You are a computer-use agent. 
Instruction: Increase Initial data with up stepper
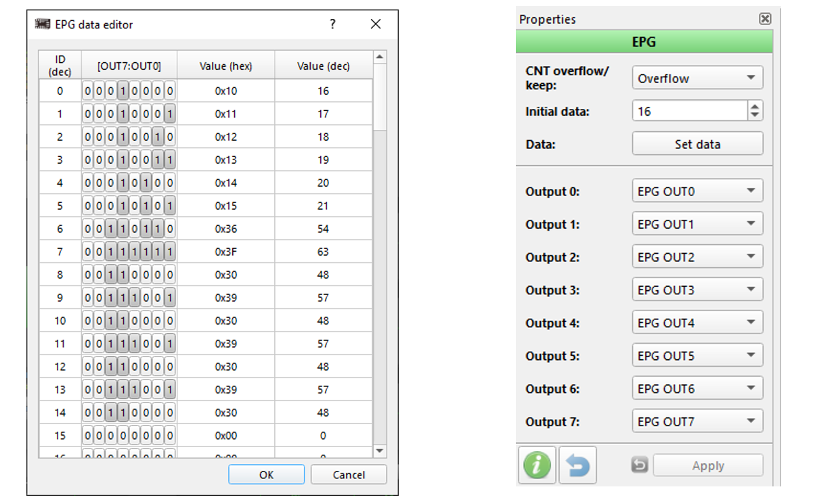[x=755, y=107]
